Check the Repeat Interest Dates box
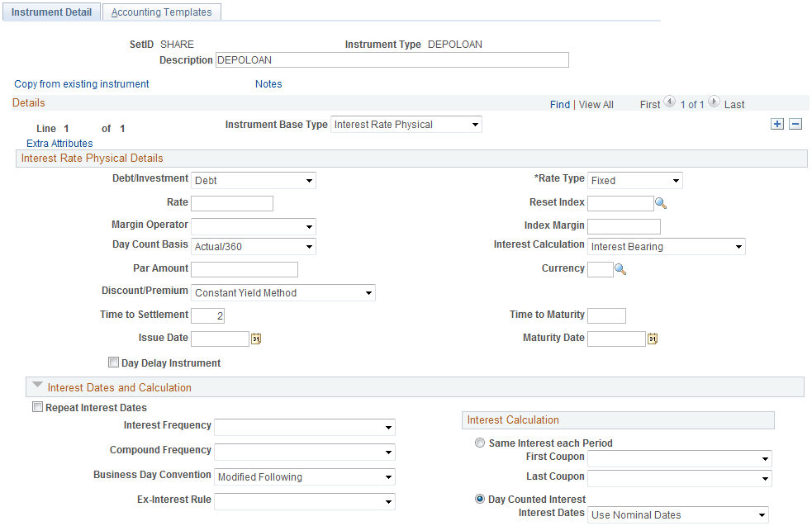The image size is (812, 526). tap(38, 407)
